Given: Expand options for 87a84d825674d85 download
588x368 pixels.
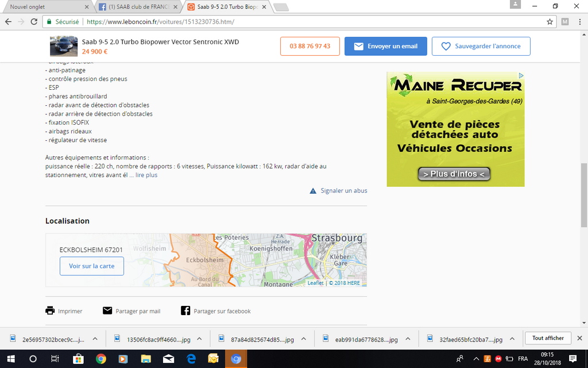Looking at the screenshot, I should coord(303,339).
